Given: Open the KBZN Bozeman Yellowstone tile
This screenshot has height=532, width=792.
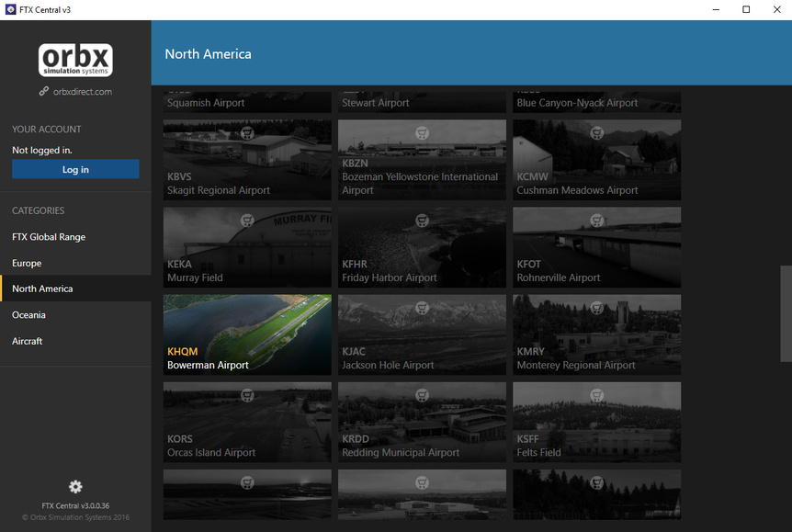Looking at the screenshot, I should [422, 160].
